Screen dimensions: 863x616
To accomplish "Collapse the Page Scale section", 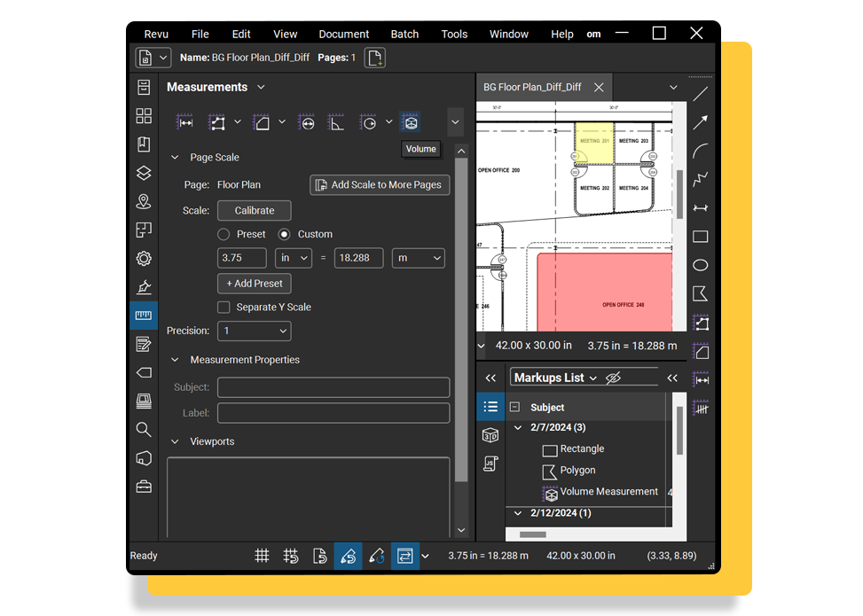I will tap(175, 157).
